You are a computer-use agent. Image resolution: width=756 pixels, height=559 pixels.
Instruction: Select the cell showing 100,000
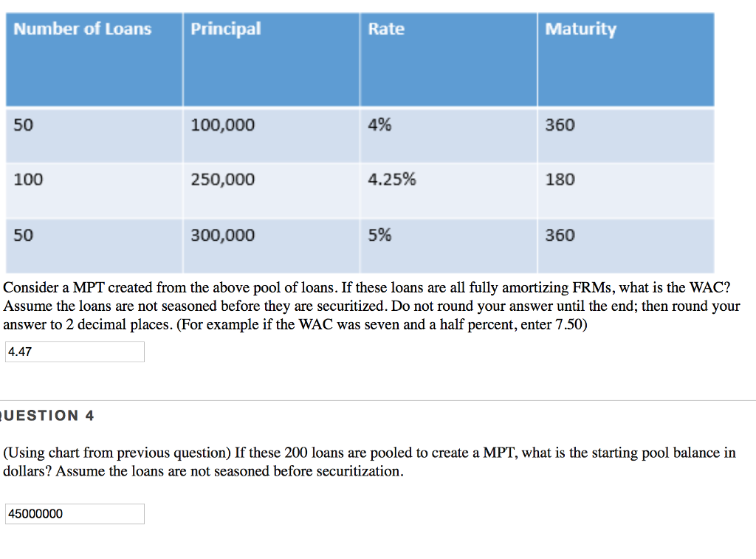[222, 125]
